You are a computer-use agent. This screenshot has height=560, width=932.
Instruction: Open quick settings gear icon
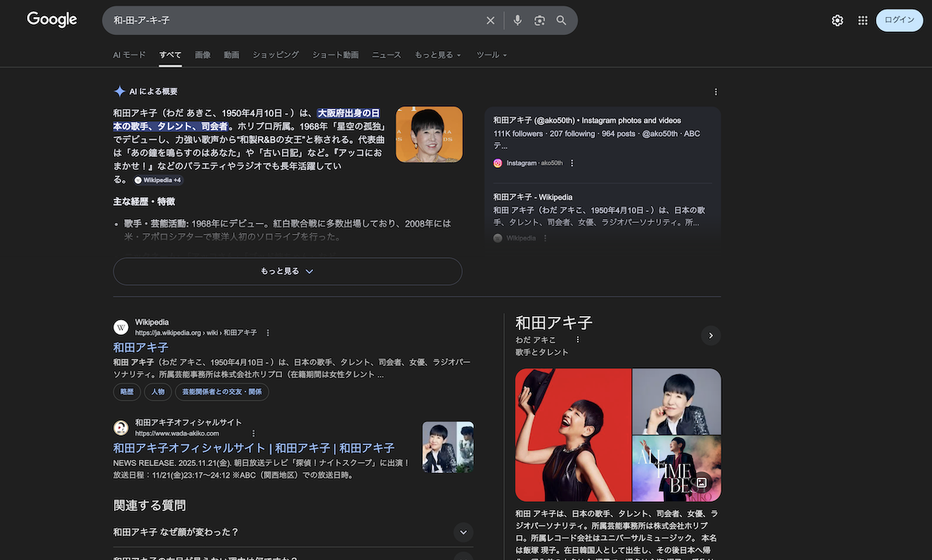837,21
